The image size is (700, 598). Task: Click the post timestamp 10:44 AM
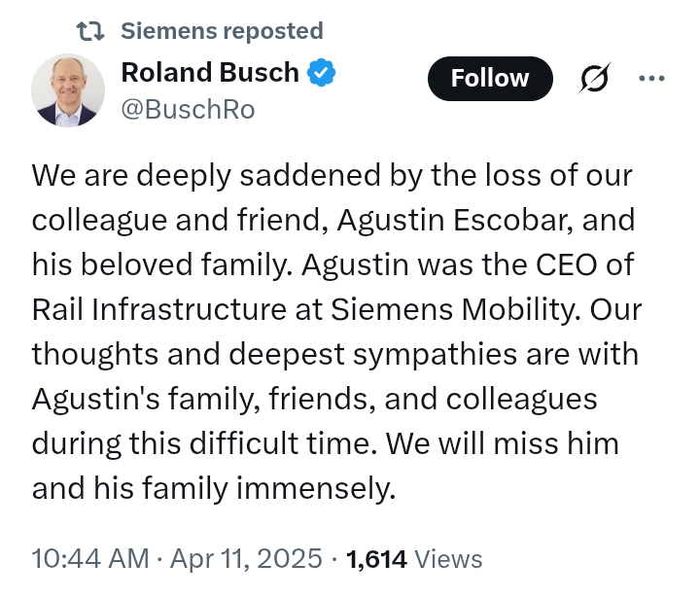(90, 559)
